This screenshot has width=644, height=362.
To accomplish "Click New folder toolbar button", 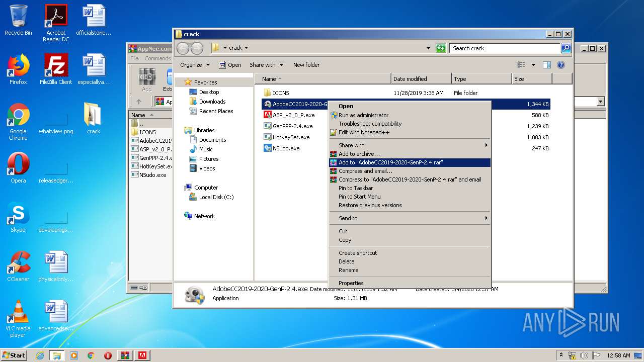I will [306, 65].
